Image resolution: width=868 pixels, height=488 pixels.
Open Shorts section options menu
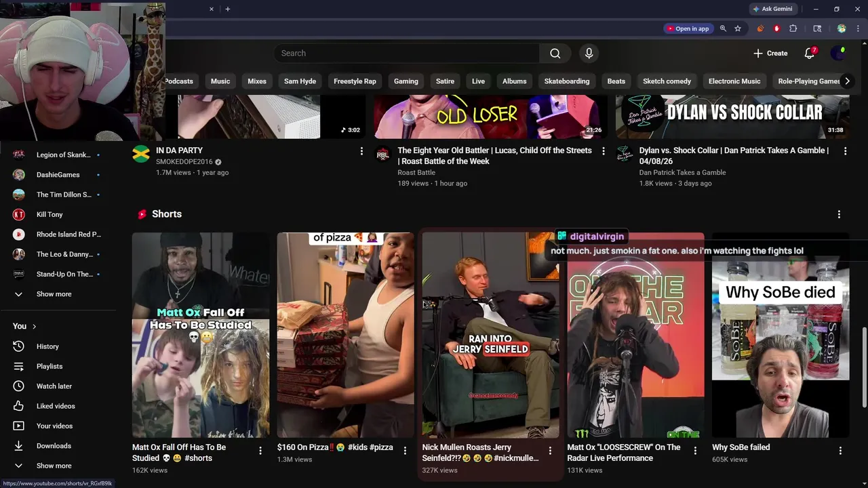[839, 214]
